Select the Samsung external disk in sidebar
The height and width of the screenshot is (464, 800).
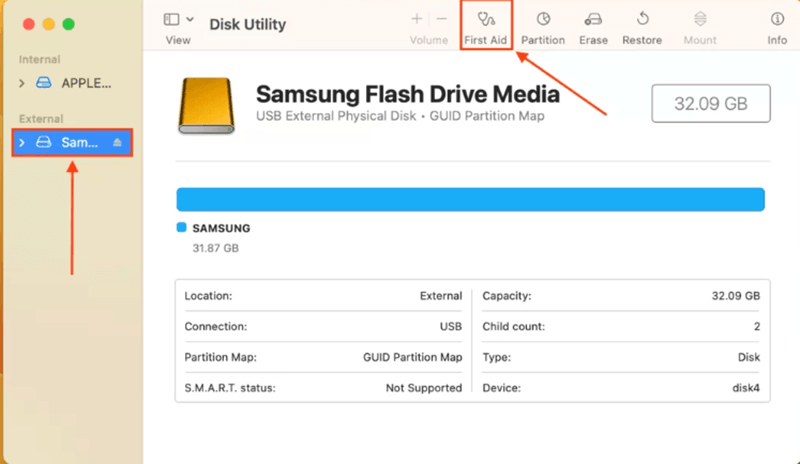coord(72,142)
